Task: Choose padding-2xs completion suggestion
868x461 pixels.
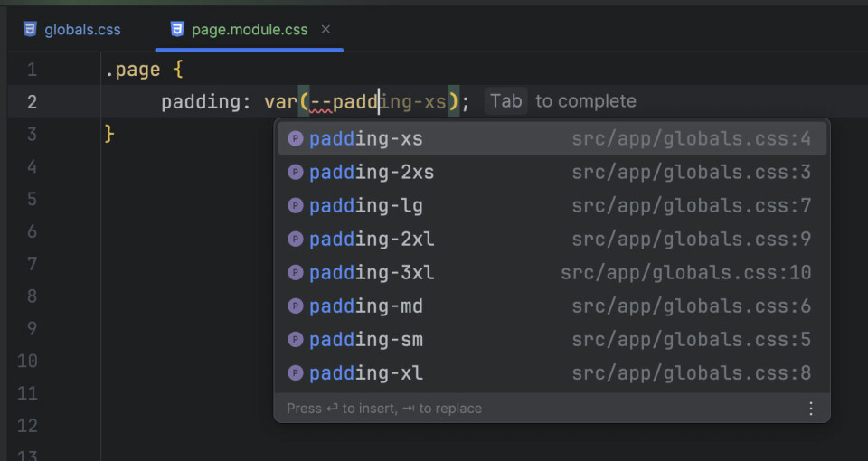Action: (x=552, y=172)
